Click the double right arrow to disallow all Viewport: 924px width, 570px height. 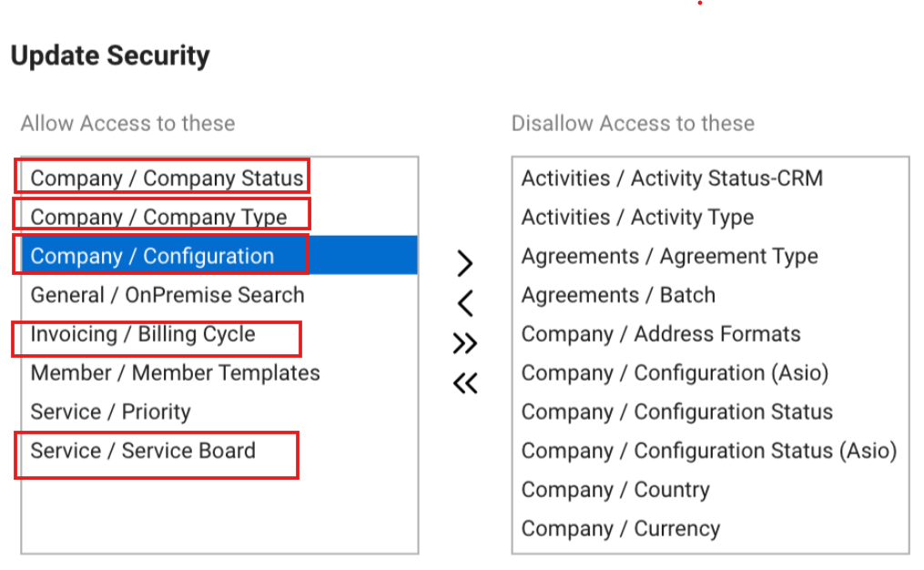pos(465,342)
